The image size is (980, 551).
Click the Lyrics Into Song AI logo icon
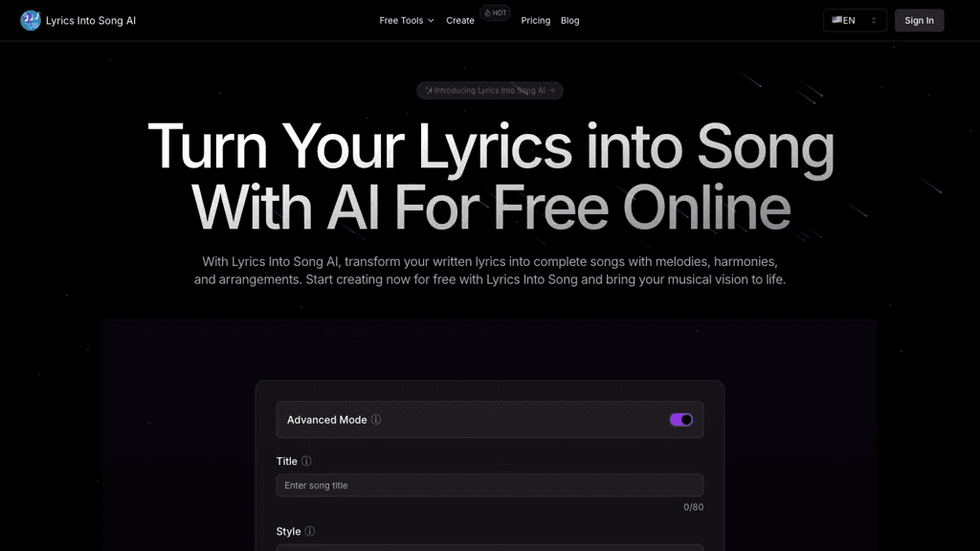click(30, 21)
